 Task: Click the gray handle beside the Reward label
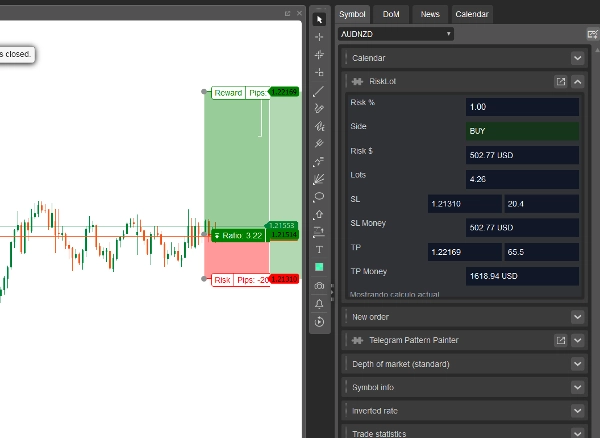pyautogui.click(x=204, y=92)
